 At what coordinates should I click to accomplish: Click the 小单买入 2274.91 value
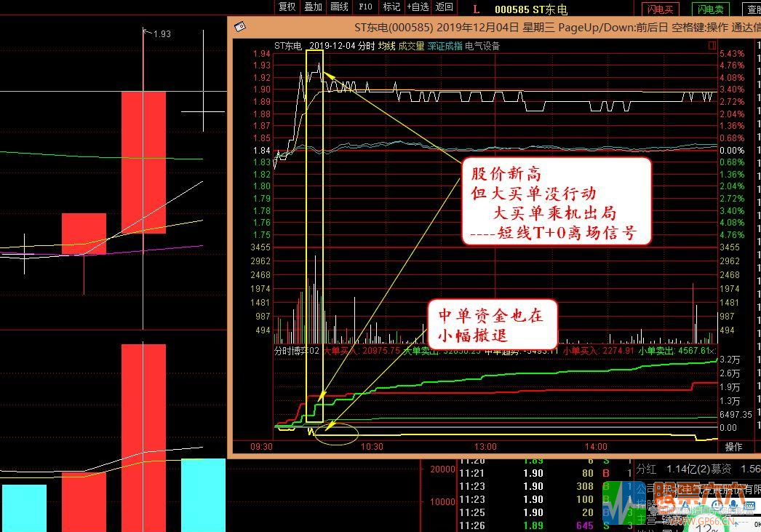tap(599, 351)
